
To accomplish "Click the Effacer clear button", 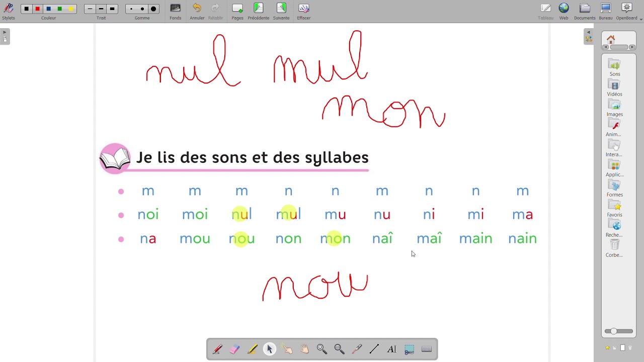I will click(303, 11).
